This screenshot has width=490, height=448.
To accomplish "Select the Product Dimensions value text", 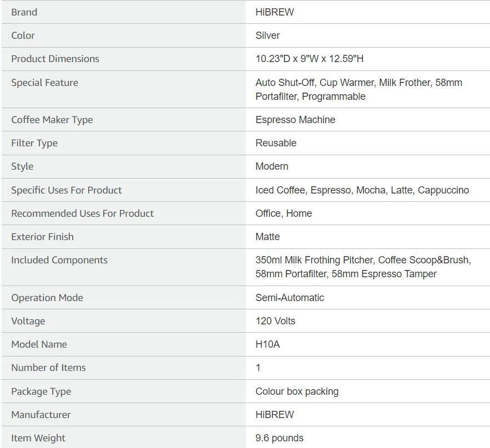I will point(310,59).
